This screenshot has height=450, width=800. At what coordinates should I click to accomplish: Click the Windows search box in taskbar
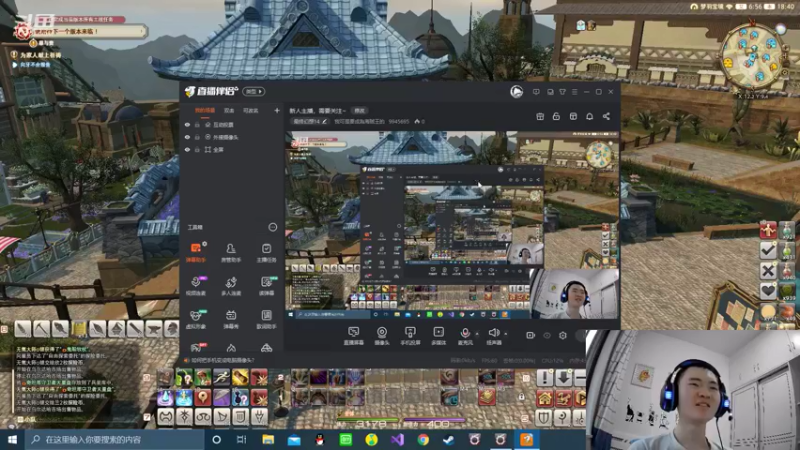[114, 439]
